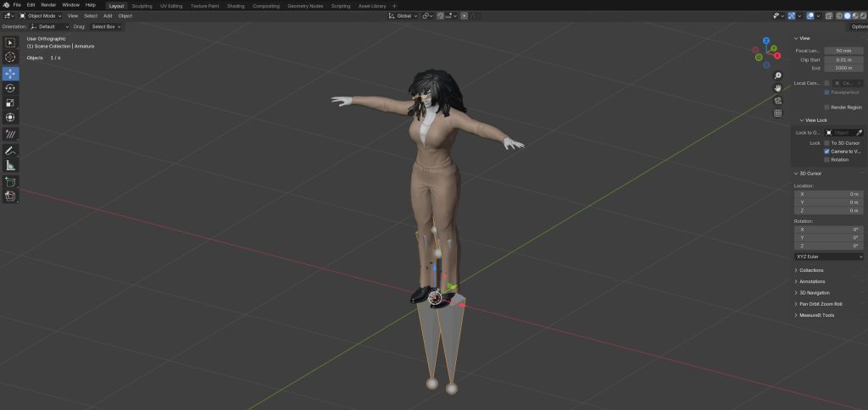Screen dimensions: 868x410
Task: Toggle snapping magnet icon
Action: pyautogui.click(x=440, y=16)
